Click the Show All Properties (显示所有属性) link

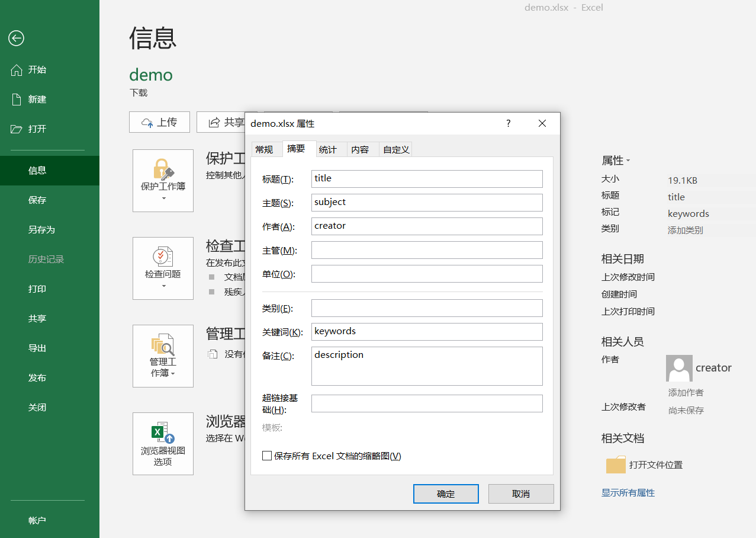coord(628,492)
